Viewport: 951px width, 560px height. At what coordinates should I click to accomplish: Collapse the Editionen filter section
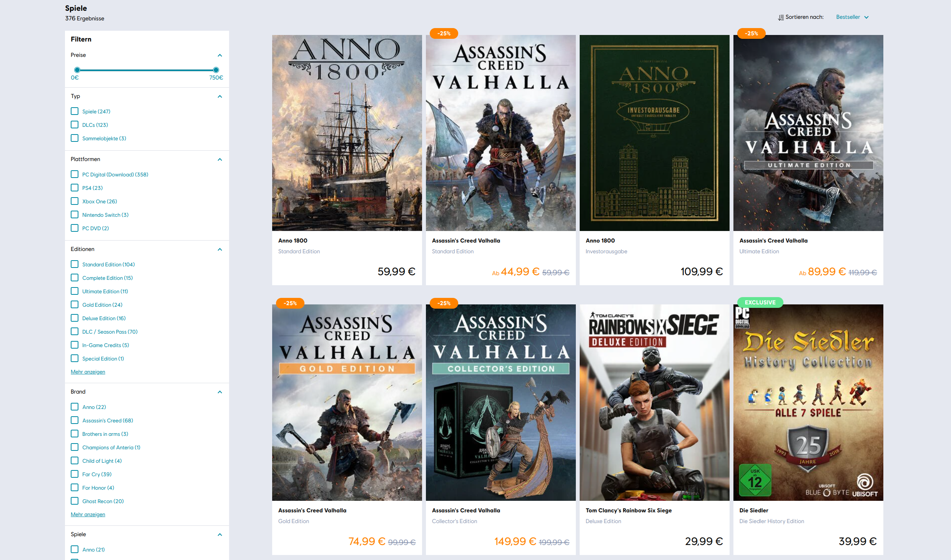[x=220, y=249]
